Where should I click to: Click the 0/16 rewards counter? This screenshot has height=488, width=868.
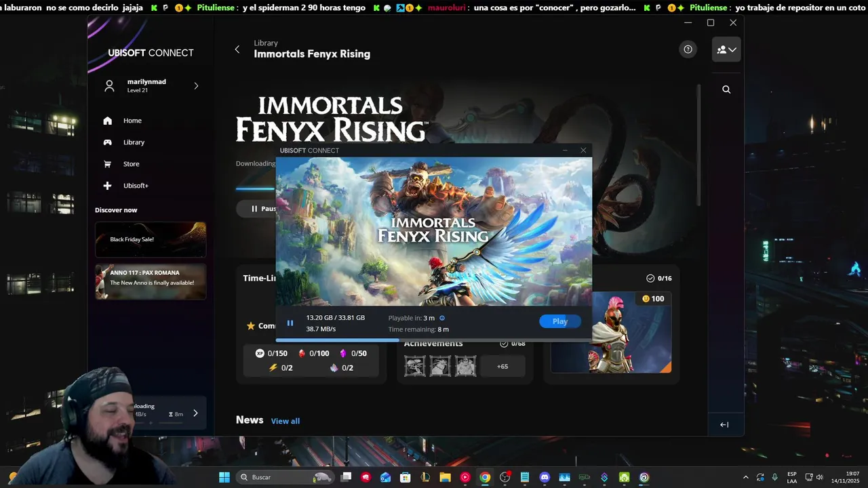[x=659, y=279]
